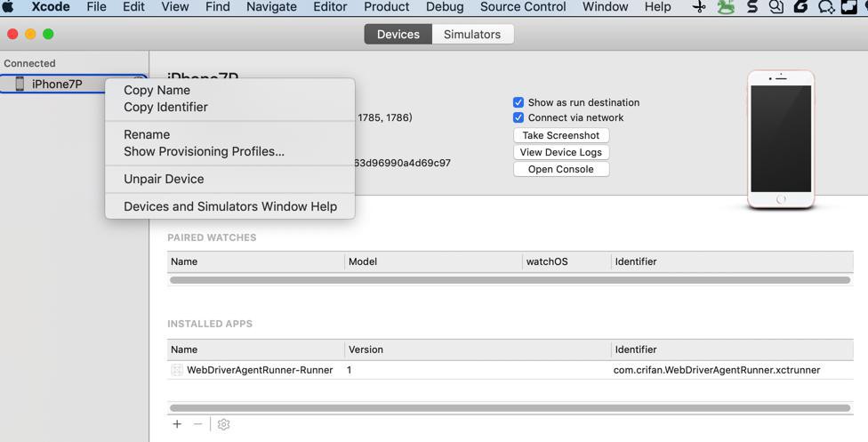Open Devices and Simulators Window Help
The width and height of the screenshot is (868, 442).
coord(230,206)
